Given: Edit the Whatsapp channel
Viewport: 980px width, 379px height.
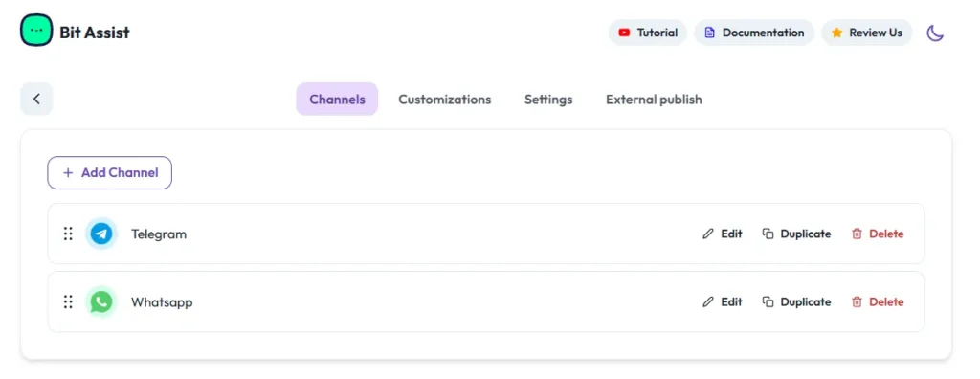Looking at the screenshot, I should click(722, 302).
